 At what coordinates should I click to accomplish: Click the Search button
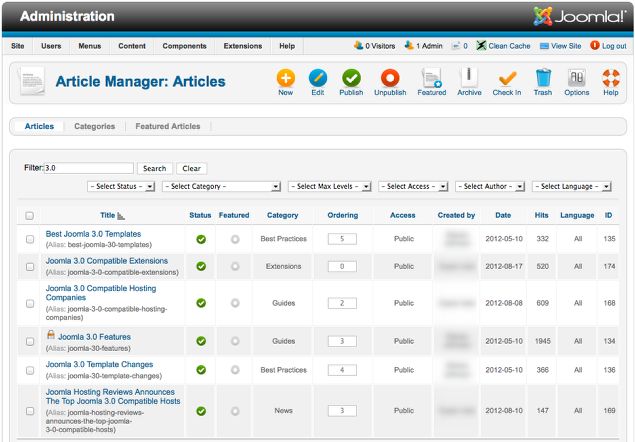coord(155,168)
